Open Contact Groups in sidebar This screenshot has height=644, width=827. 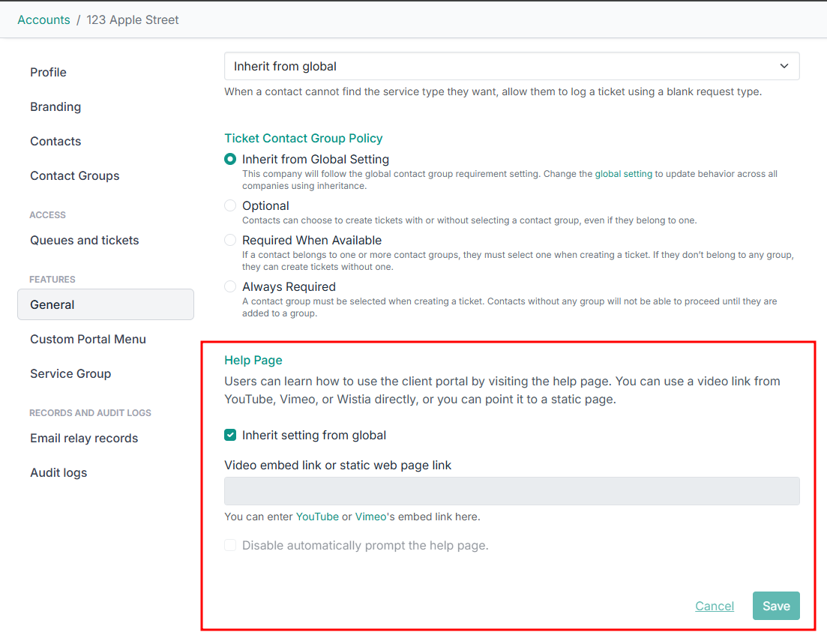coord(74,175)
